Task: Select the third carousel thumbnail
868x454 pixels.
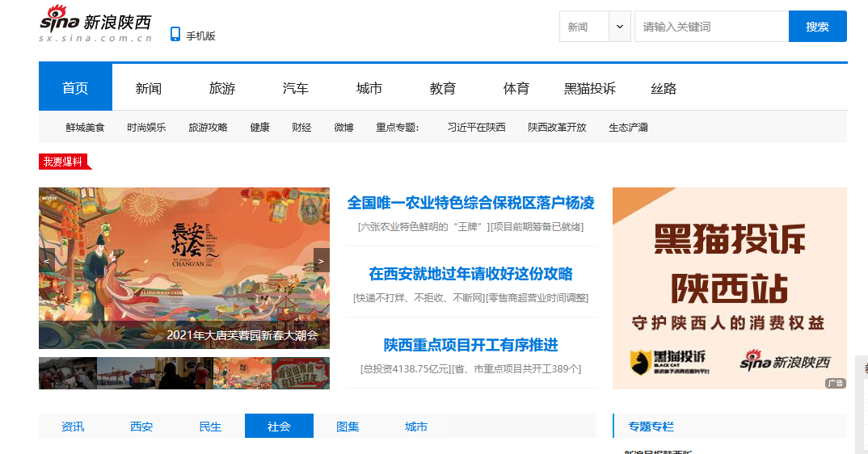Action: [x=184, y=373]
